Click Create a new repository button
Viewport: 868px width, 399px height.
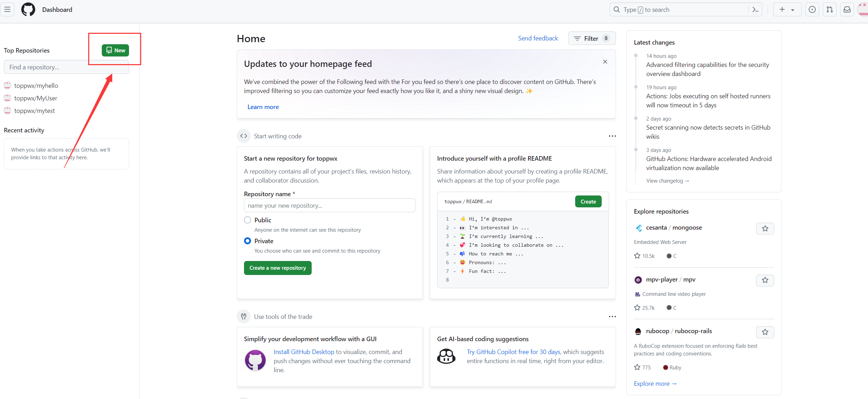point(278,268)
